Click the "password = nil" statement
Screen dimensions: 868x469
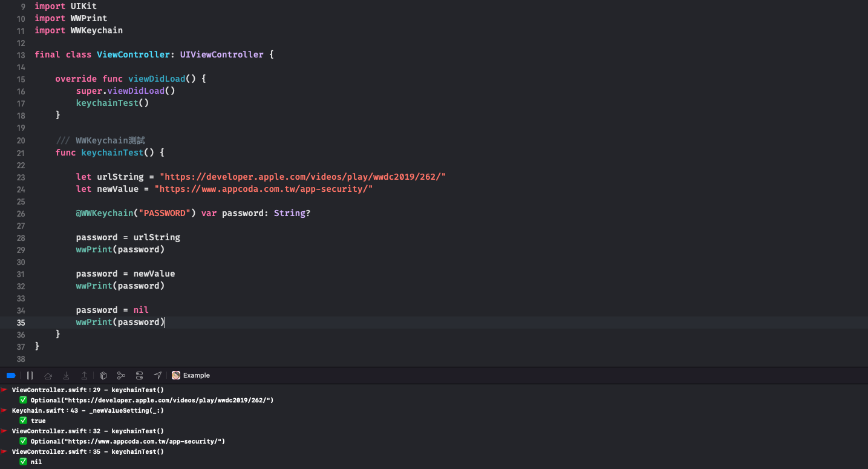(112, 310)
